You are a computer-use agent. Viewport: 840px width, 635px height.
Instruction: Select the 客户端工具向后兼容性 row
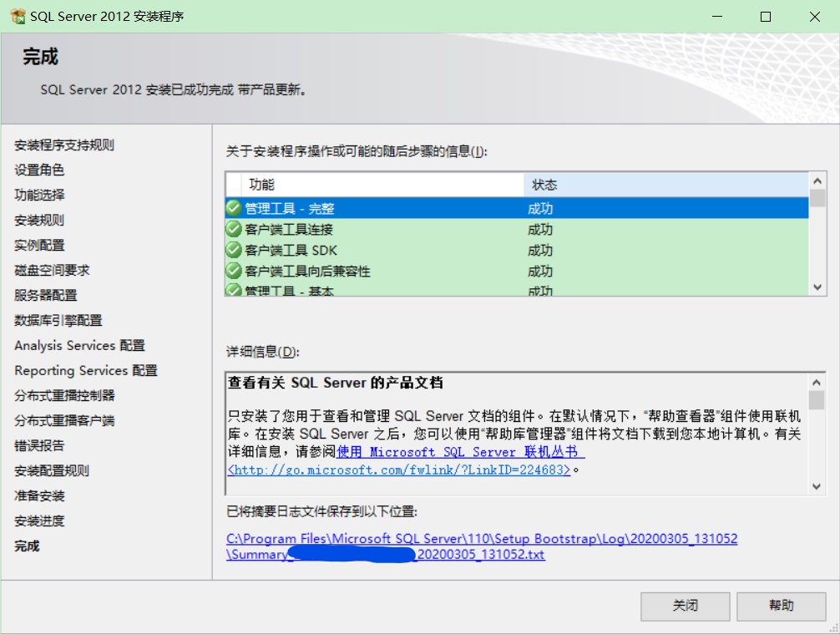point(517,271)
